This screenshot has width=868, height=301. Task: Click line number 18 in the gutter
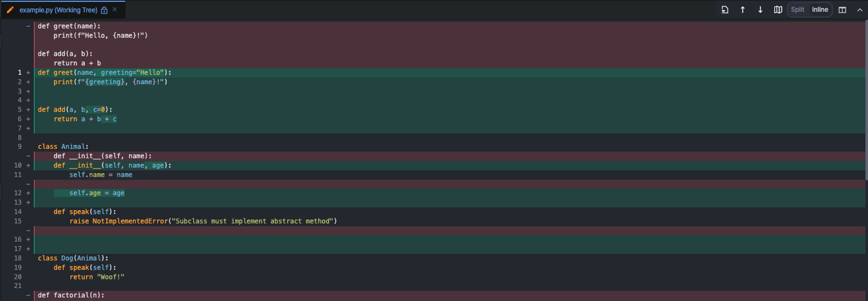pos(18,258)
